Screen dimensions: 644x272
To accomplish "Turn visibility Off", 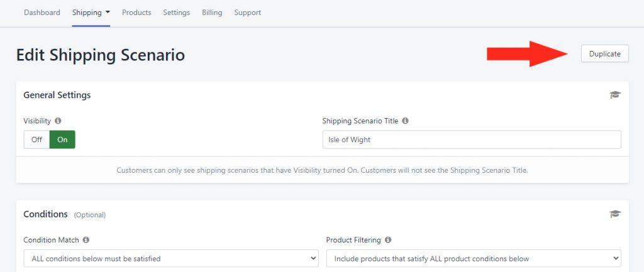I will click(x=36, y=139).
